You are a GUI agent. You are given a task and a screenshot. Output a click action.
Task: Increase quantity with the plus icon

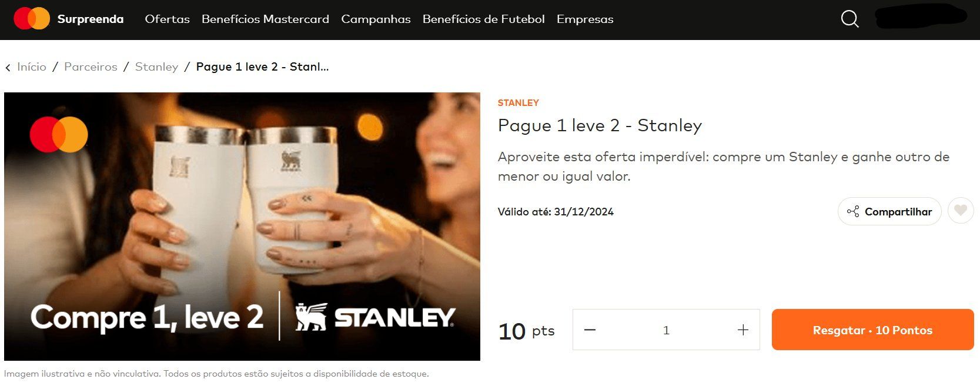pyautogui.click(x=742, y=330)
